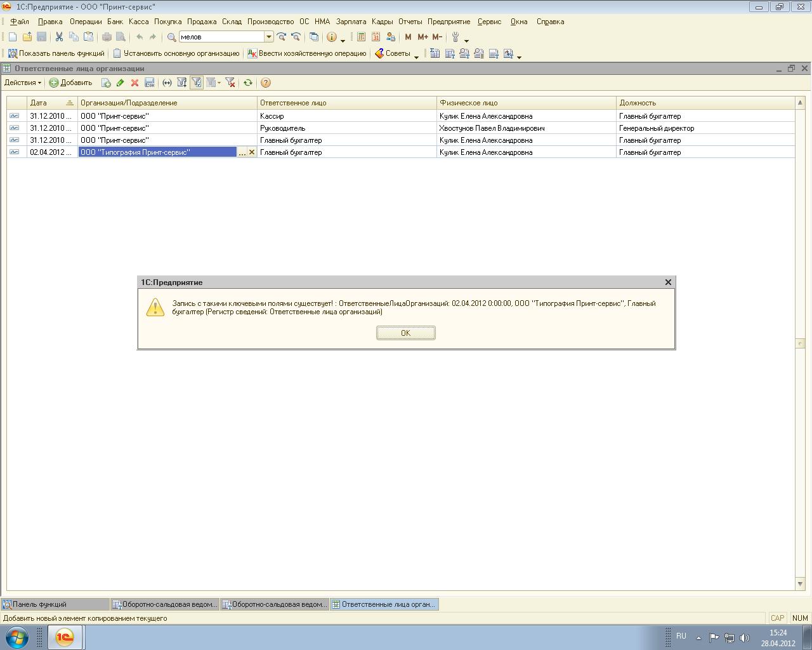Click the Добавить button
Screen dimensions: 812x650
pyautogui.click(x=71, y=83)
